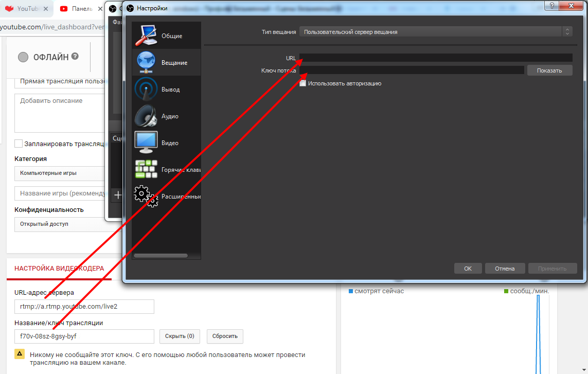This screenshot has width=588, height=374.
Task: Open Output settings antenna icon
Action: point(146,90)
